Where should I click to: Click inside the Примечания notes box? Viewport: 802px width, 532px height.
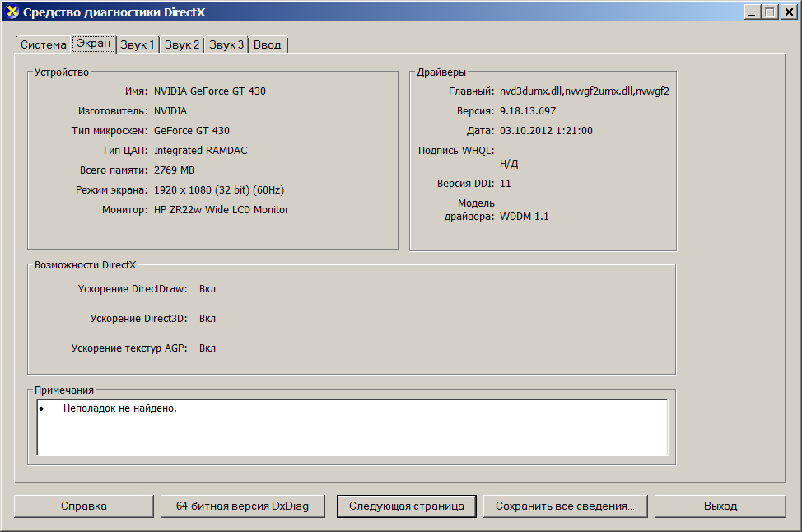[352, 427]
